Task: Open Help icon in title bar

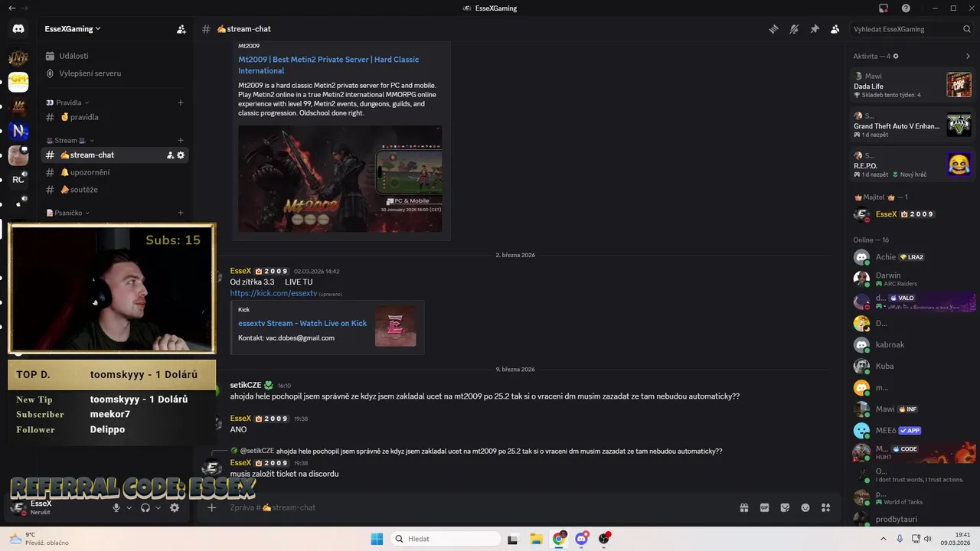Action: tap(906, 8)
